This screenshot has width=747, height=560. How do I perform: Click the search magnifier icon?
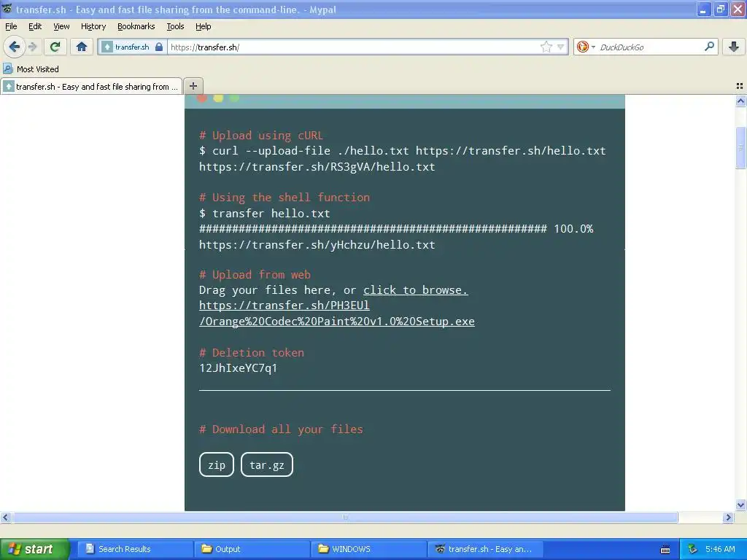tap(709, 47)
